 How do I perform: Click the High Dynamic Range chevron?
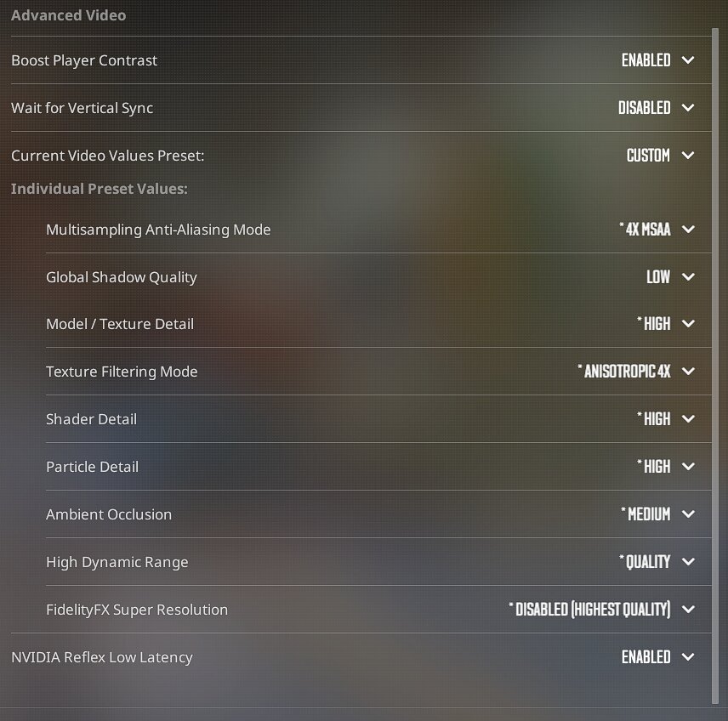[x=688, y=562]
